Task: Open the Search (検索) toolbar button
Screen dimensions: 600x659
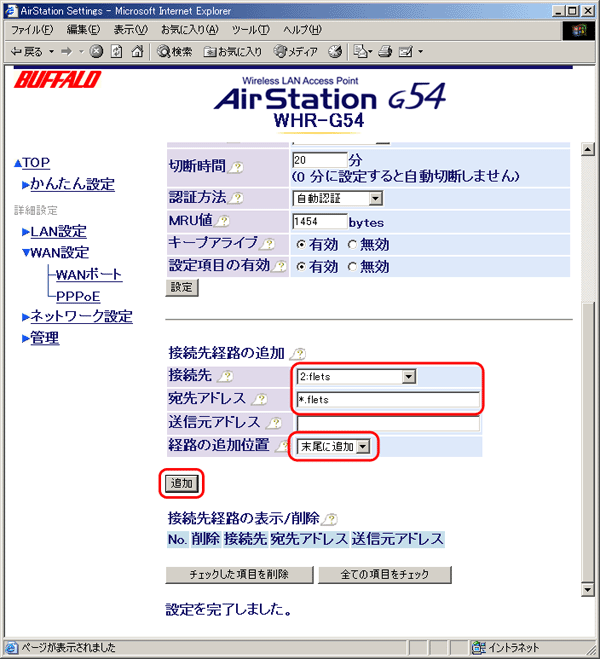Action: [174, 51]
